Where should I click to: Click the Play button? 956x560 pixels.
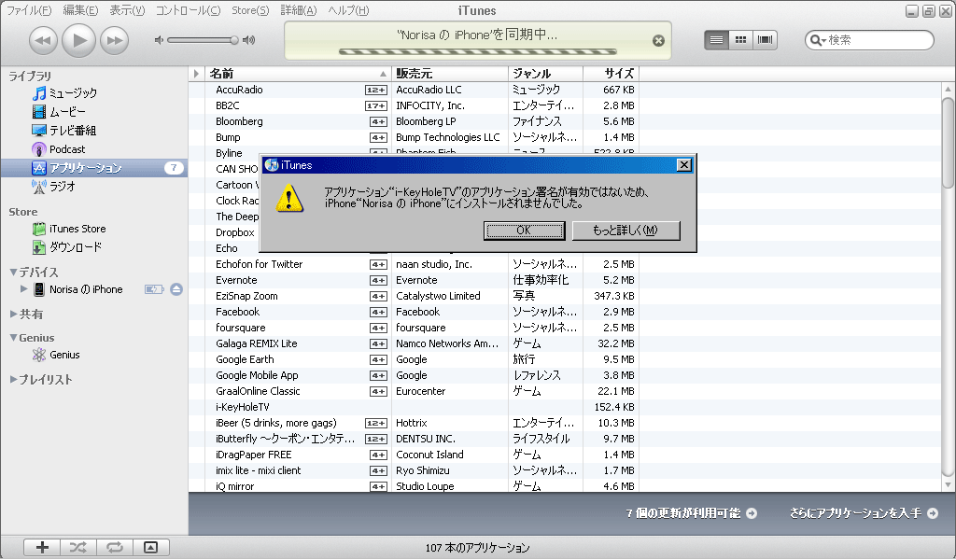click(x=78, y=40)
